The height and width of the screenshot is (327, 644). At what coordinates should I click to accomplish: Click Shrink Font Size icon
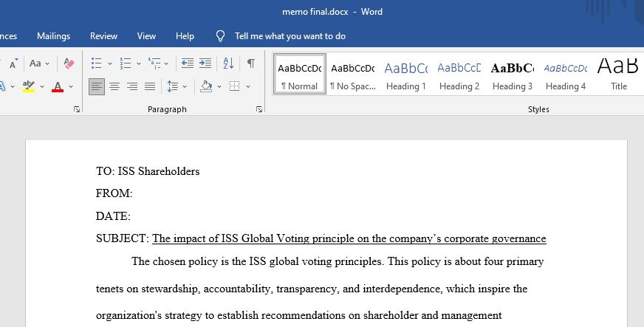[x=13, y=63]
